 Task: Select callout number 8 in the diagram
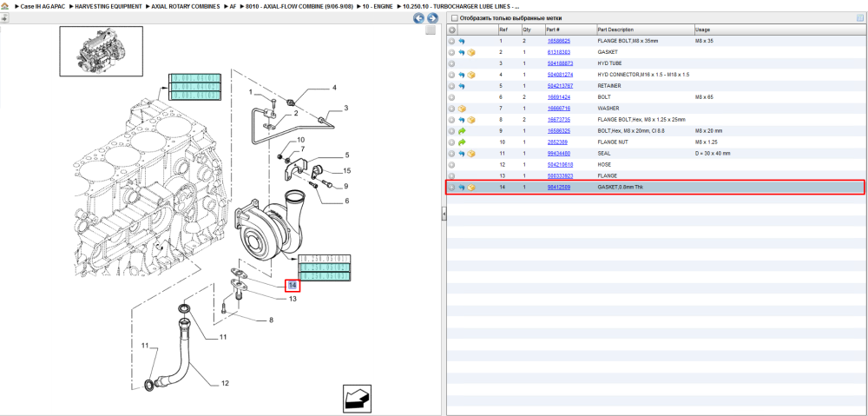coord(271,320)
